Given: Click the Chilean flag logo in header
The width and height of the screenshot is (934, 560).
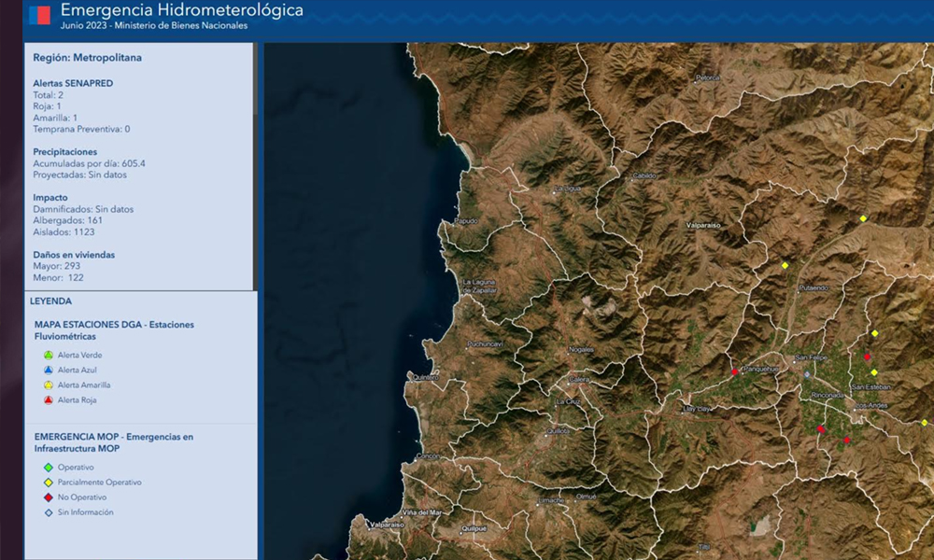Looking at the screenshot, I should point(39,16).
